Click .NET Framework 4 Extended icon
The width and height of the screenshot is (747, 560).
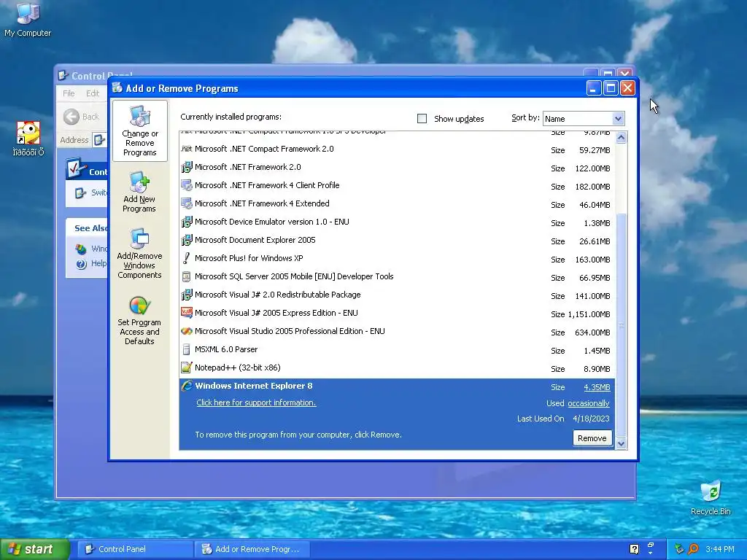click(x=186, y=203)
